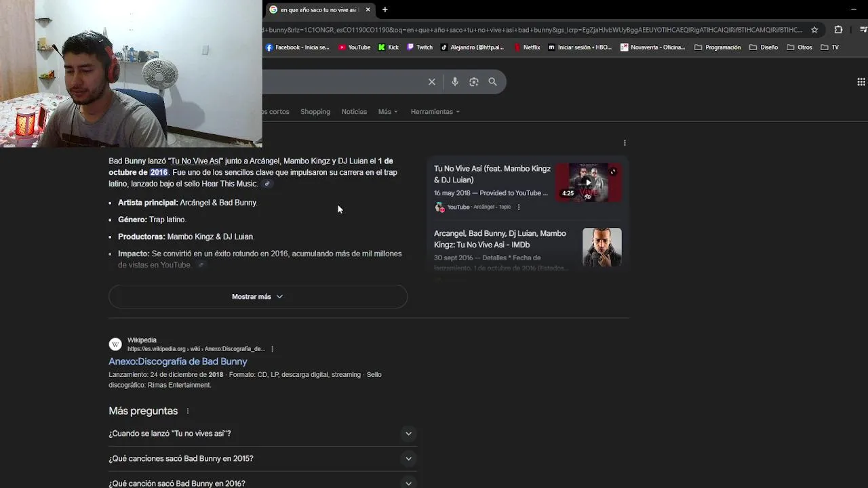Screen dimensions: 868x488
Task: Open the Novaventa bookmark
Action: [x=653, y=47]
